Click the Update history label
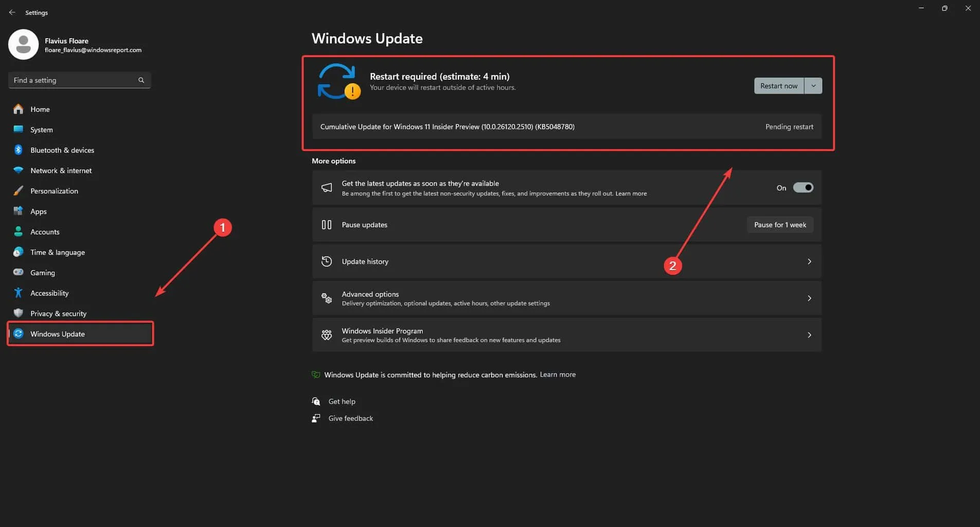The image size is (980, 527). [365, 261]
